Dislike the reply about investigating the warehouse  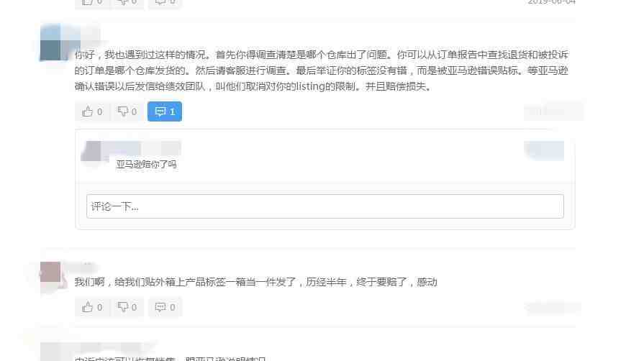pos(127,111)
